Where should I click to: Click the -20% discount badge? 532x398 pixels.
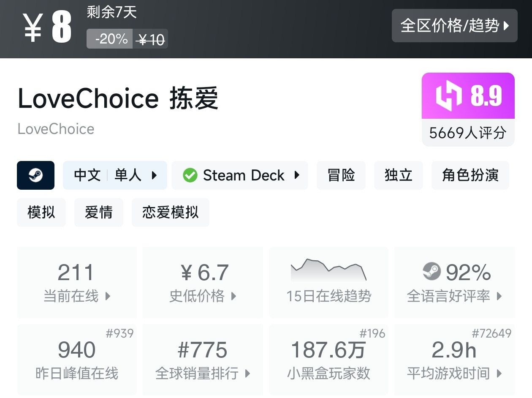click(x=111, y=39)
